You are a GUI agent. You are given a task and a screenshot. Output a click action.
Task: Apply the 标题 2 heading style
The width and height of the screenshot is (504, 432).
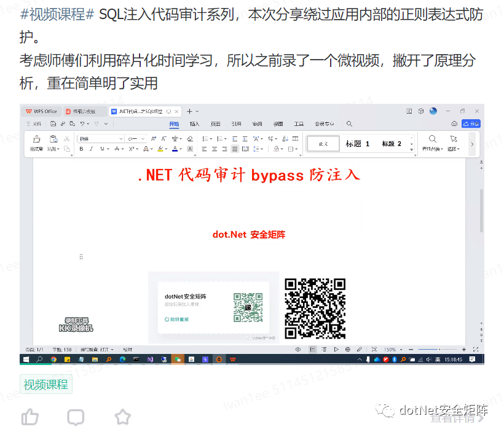coord(391,144)
